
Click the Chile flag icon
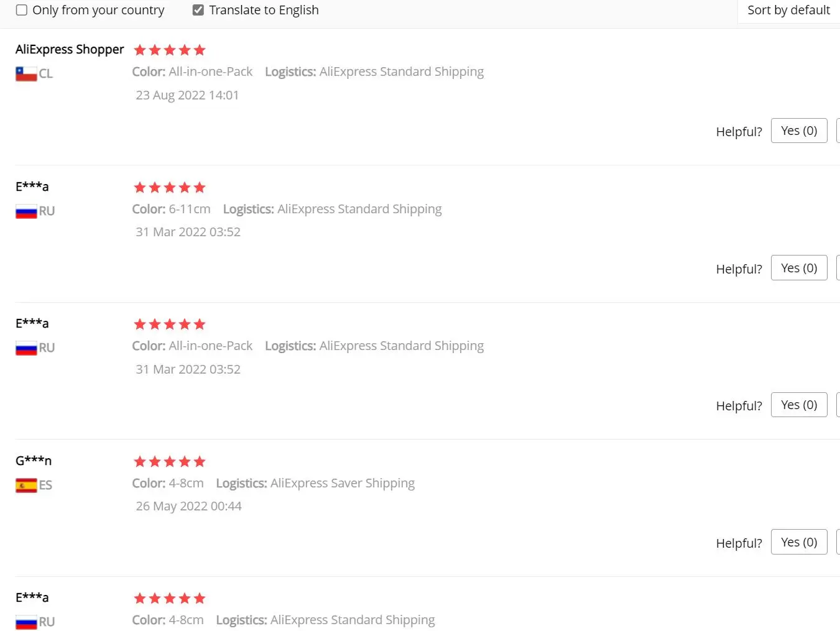[26, 74]
